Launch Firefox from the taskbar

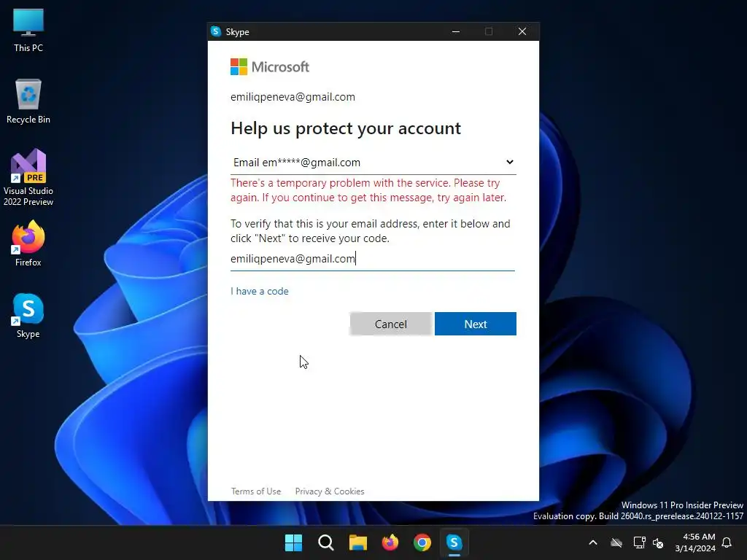[x=390, y=542]
